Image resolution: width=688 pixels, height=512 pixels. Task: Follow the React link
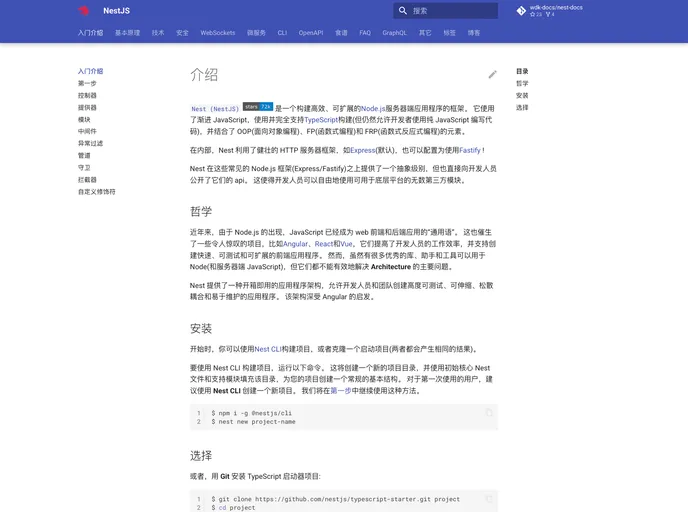[324, 244]
